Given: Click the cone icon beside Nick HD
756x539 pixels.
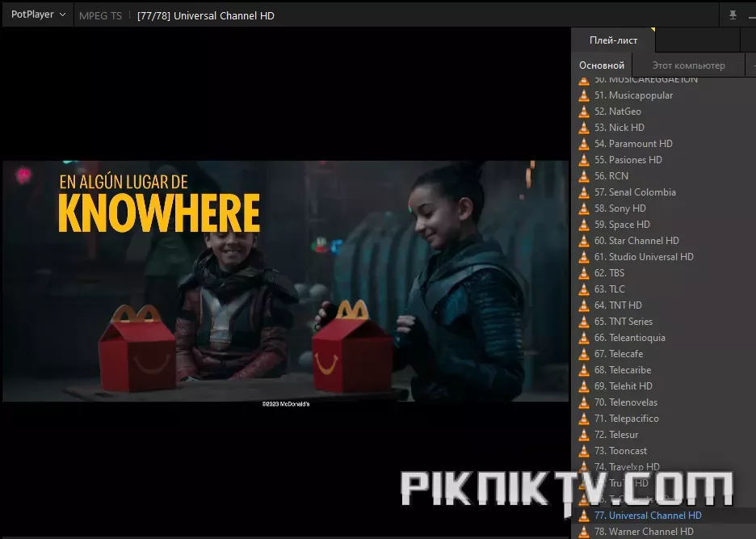Looking at the screenshot, I should coord(584,128).
